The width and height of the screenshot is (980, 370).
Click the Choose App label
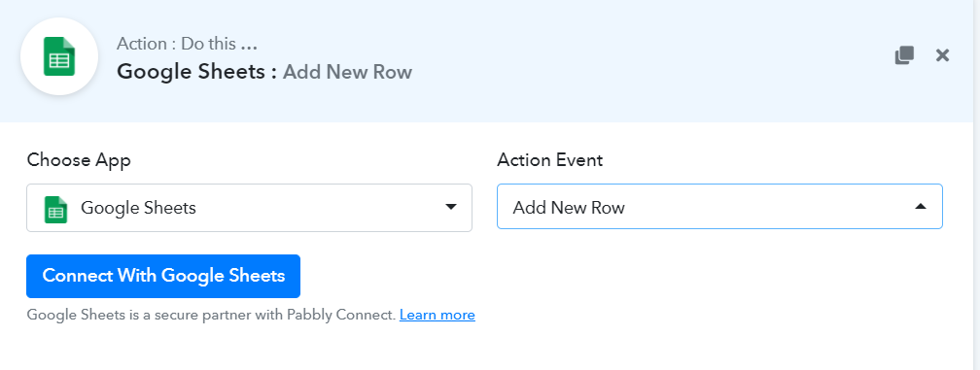tap(79, 160)
